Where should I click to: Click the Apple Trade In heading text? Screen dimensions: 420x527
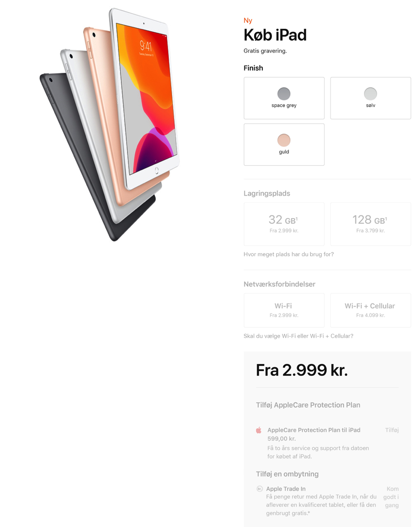(x=286, y=489)
